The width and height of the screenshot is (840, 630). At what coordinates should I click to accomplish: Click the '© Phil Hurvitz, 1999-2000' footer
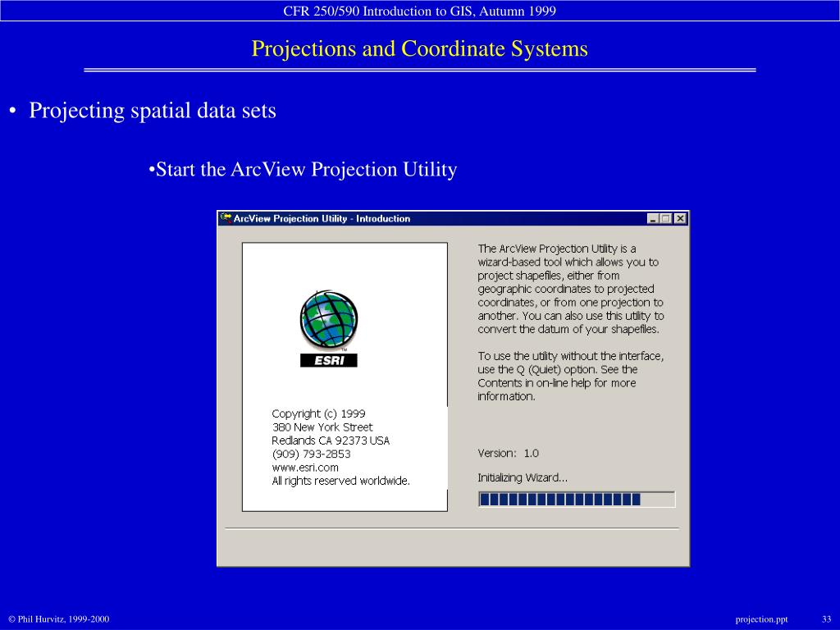pyautogui.click(x=59, y=619)
